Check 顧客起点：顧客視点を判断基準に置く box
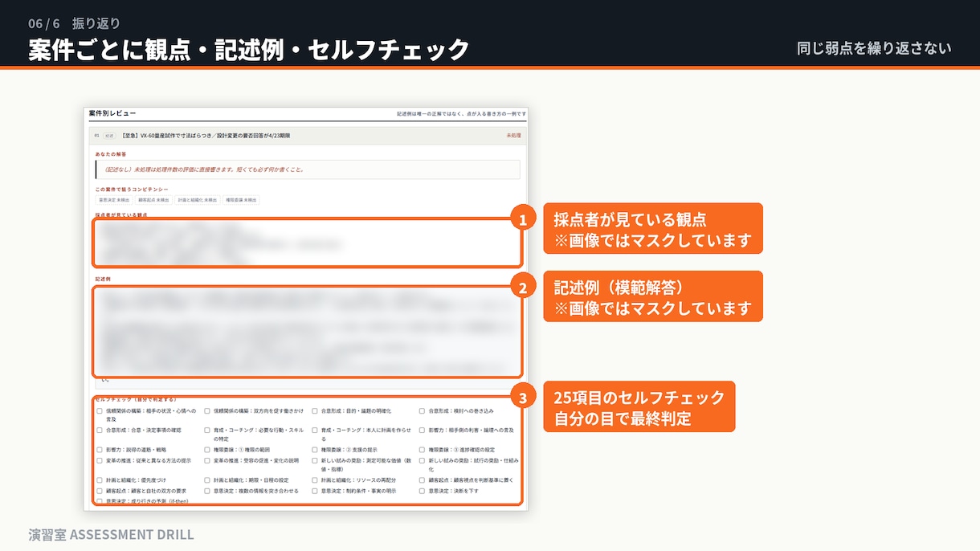This screenshot has width=980, height=551. [x=423, y=480]
